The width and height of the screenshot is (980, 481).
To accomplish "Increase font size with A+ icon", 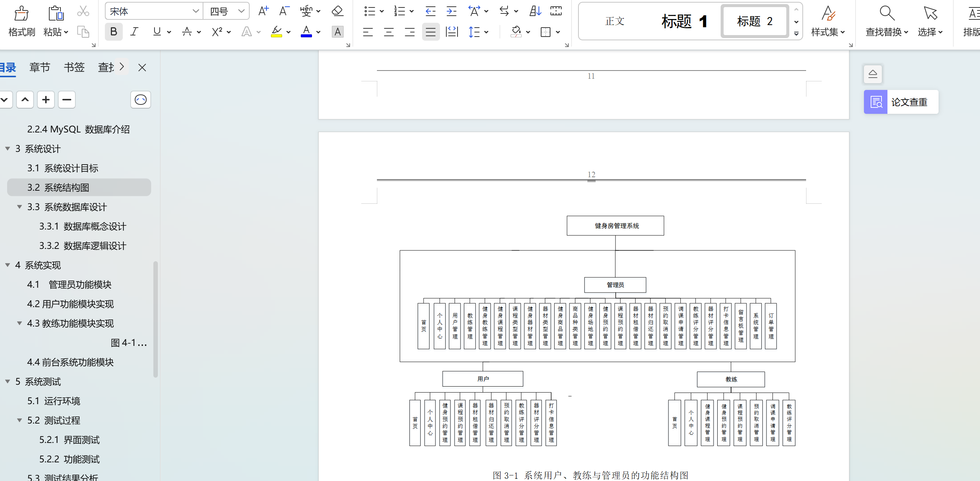I will [263, 11].
